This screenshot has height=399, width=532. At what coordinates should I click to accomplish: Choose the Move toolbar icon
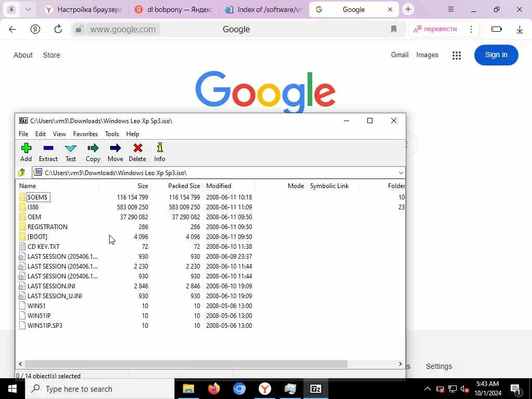[115, 148]
